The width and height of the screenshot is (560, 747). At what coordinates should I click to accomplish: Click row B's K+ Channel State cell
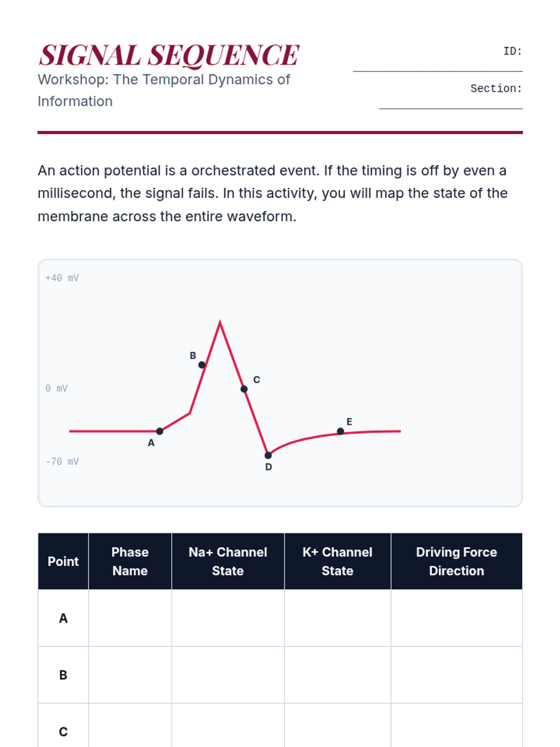(337, 675)
